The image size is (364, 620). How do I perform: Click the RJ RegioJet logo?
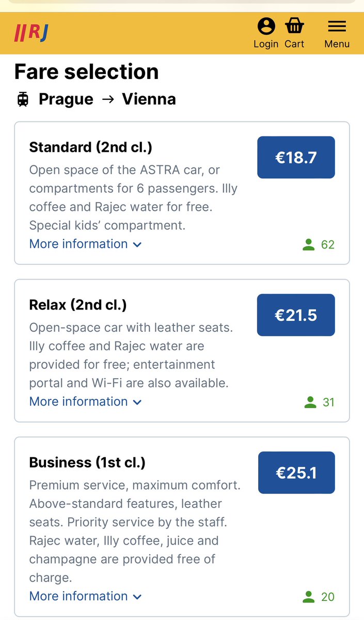tap(31, 33)
